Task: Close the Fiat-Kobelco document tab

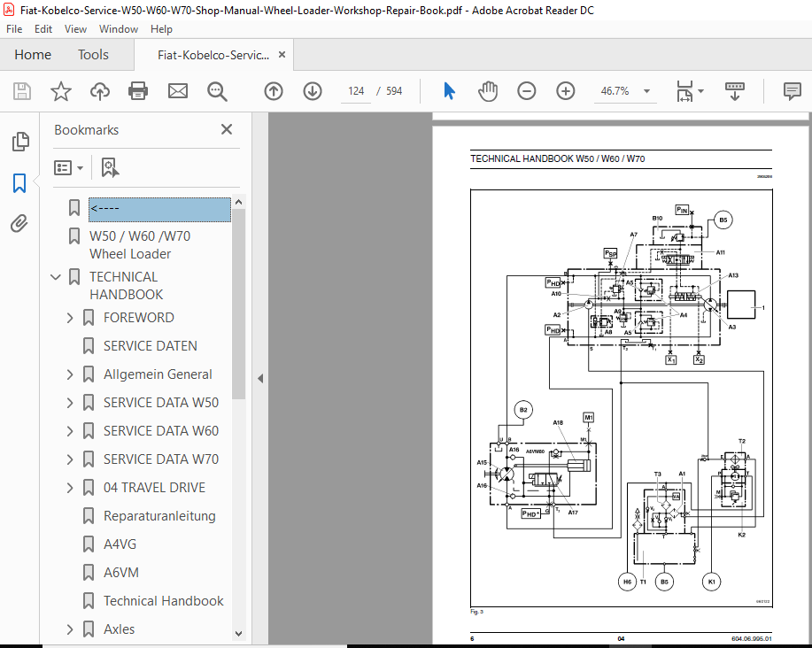Action: [x=282, y=54]
